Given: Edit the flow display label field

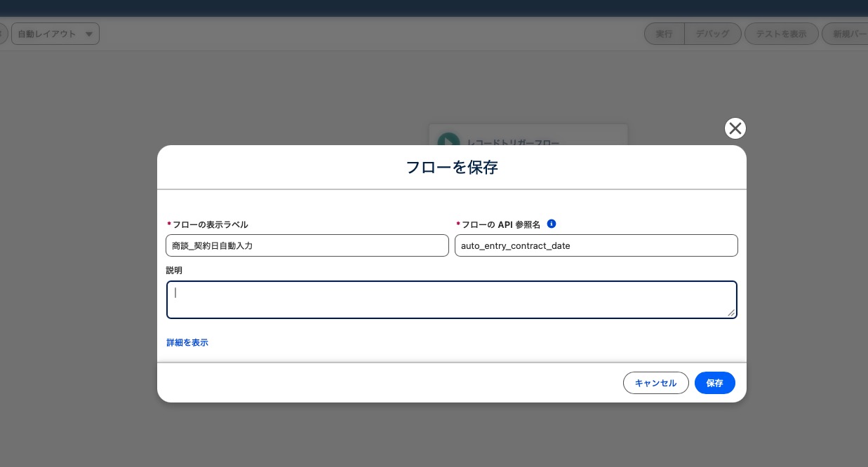Looking at the screenshot, I should click(x=307, y=245).
